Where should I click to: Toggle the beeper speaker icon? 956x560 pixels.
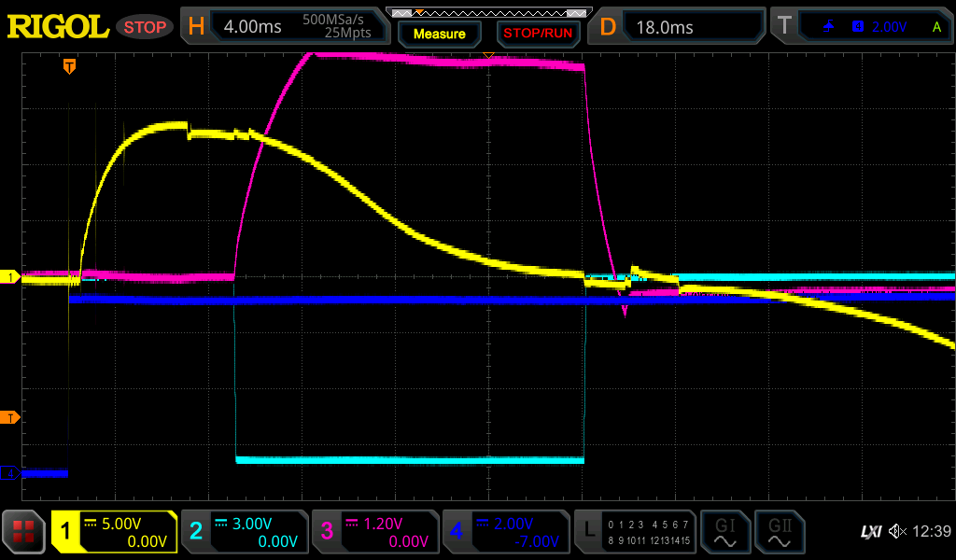coord(896,531)
